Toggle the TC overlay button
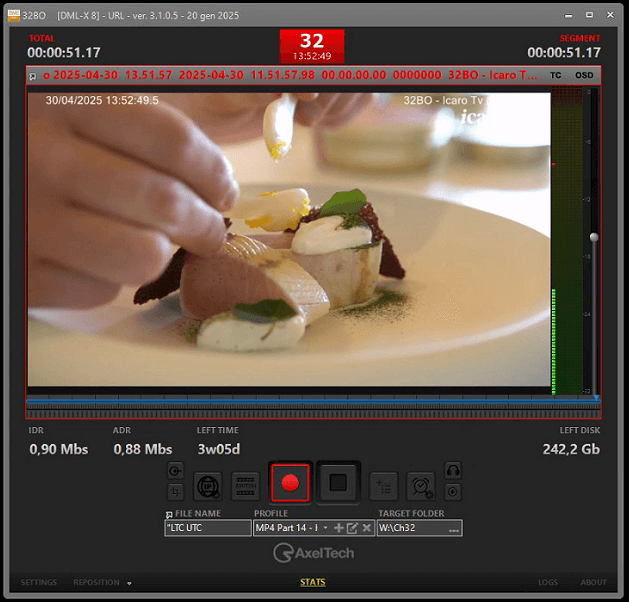The width and height of the screenshot is (629, 602). (x=556, y=75)
